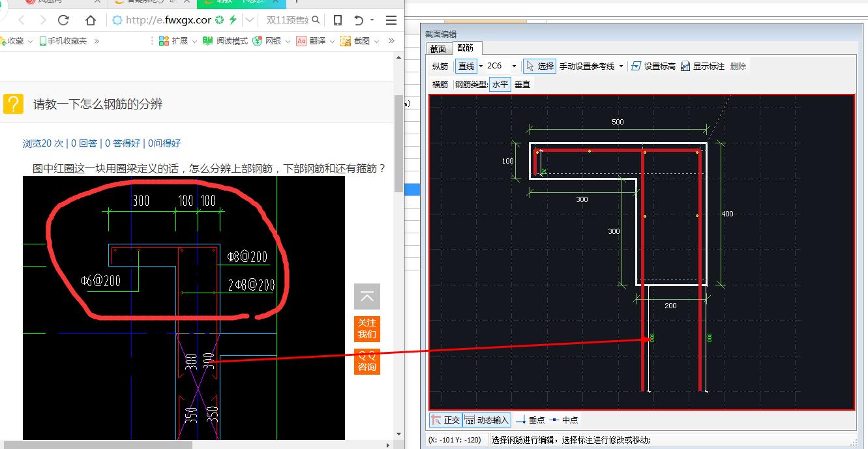Select the 横筋 transverse rebar item

[x=440, y=84]
